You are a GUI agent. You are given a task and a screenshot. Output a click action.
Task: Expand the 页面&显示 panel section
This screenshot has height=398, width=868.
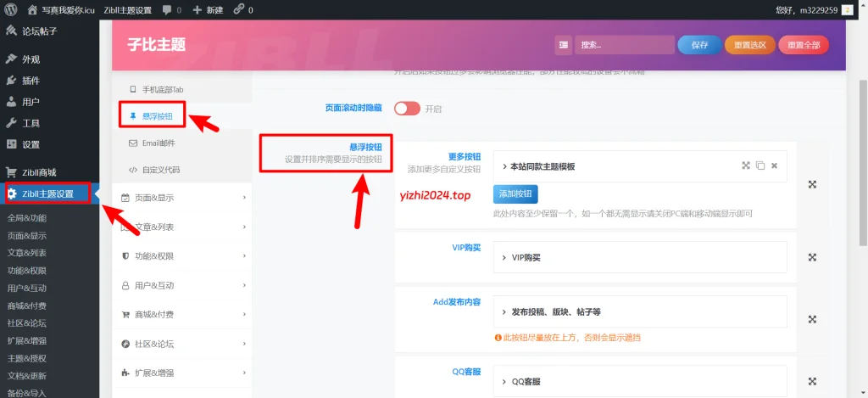(x=181, y=198)
